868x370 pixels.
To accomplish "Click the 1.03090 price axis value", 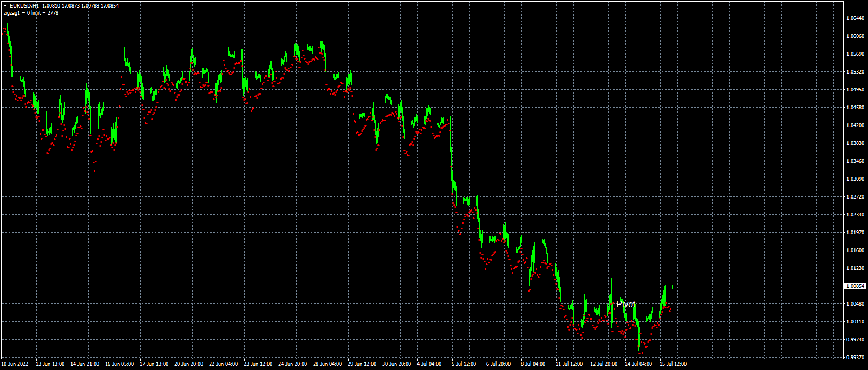I will (x=855, y=179).
